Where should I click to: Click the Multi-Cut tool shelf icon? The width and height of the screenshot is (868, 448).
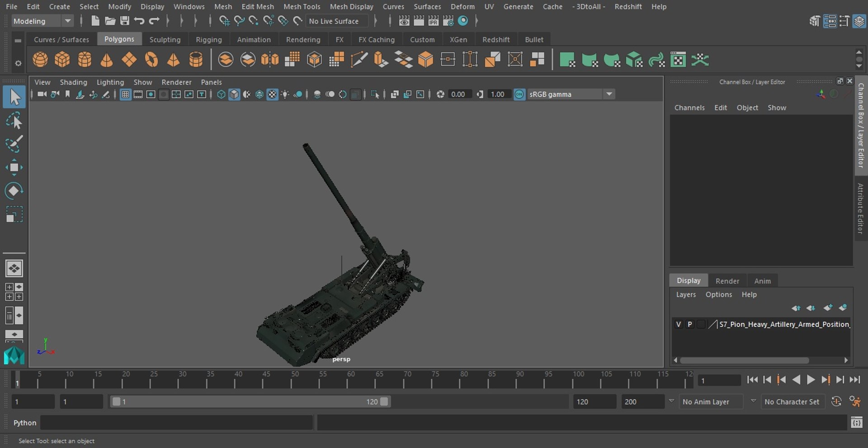pyautogui.click(x=359, y=60)
